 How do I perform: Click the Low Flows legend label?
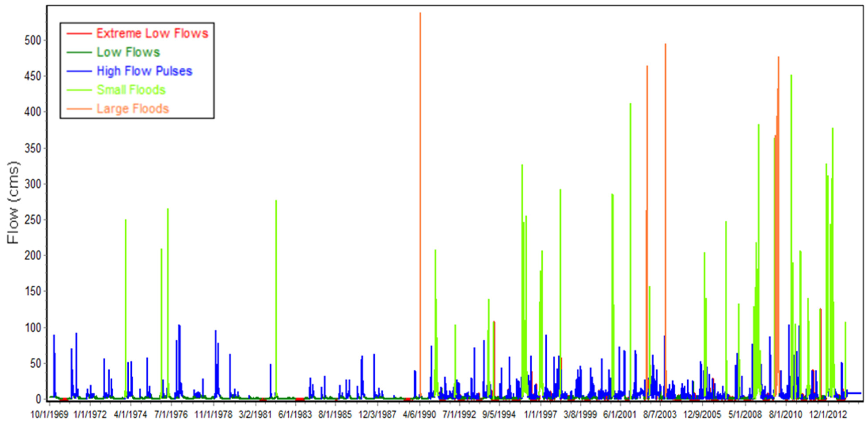[x=128, y=52]
